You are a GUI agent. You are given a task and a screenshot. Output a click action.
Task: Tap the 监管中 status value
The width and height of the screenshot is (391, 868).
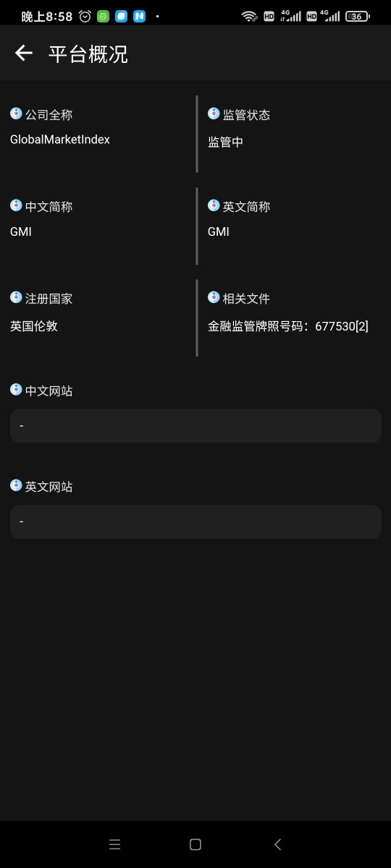pos(225,142)
